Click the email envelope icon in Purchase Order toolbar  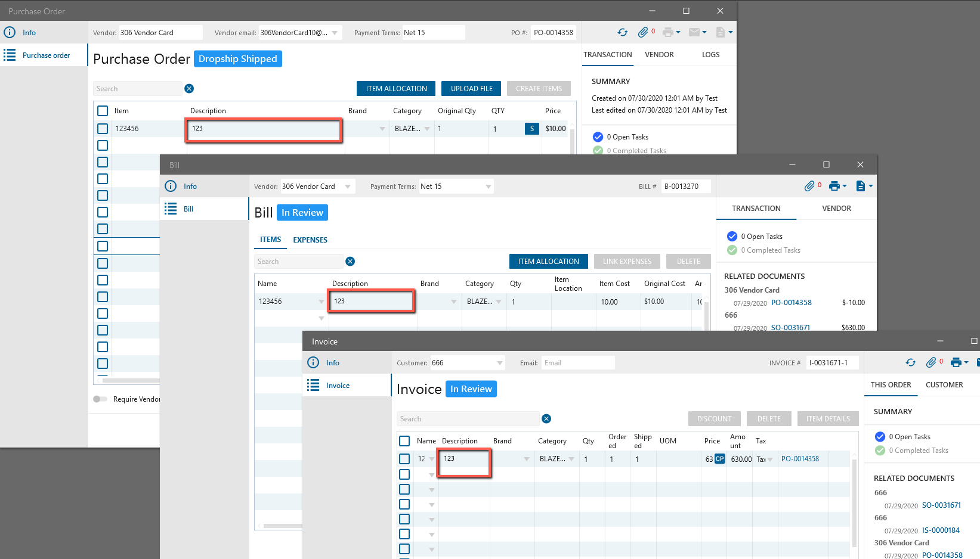(x=694, y=32)
